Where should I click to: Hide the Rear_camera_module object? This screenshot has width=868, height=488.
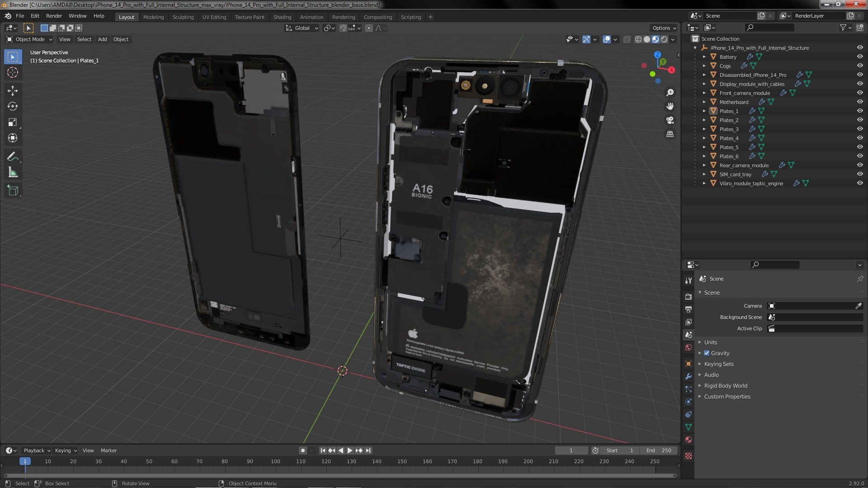tap(860, 165)
